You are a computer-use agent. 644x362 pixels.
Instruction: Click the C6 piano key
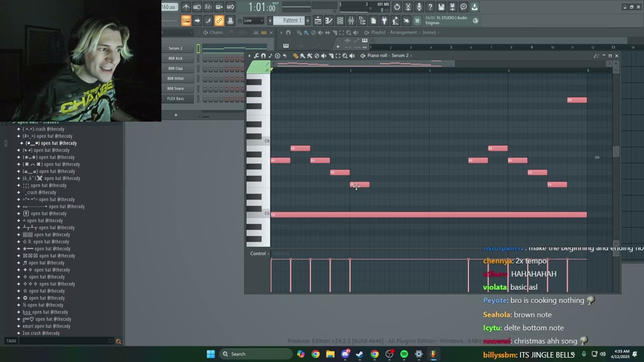point(258,141)
